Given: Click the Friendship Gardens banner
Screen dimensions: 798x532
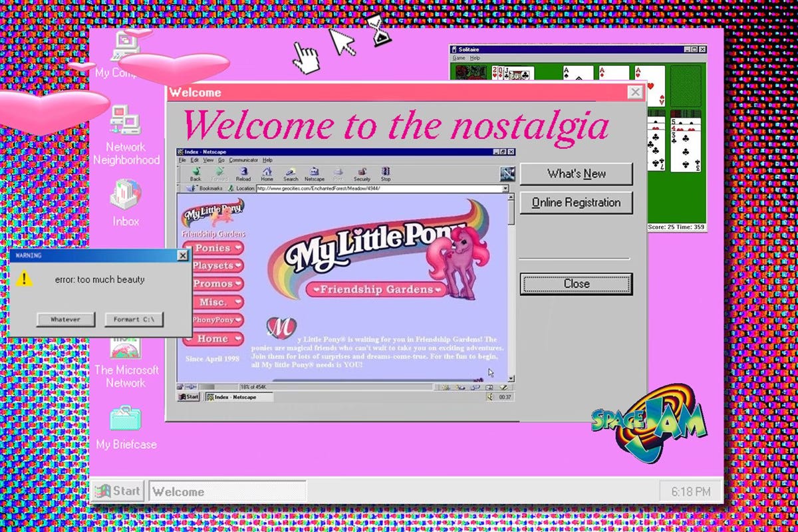Looking at the screenshot, I should click(378, 290).
